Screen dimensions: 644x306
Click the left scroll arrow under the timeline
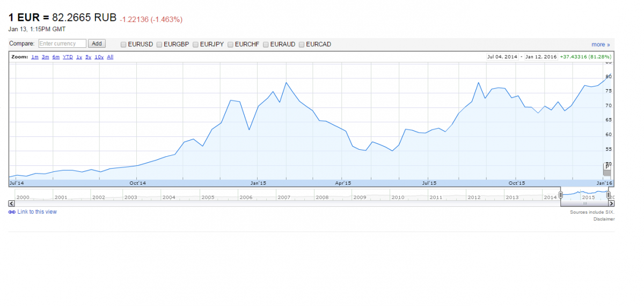click(x=11, y=203)
